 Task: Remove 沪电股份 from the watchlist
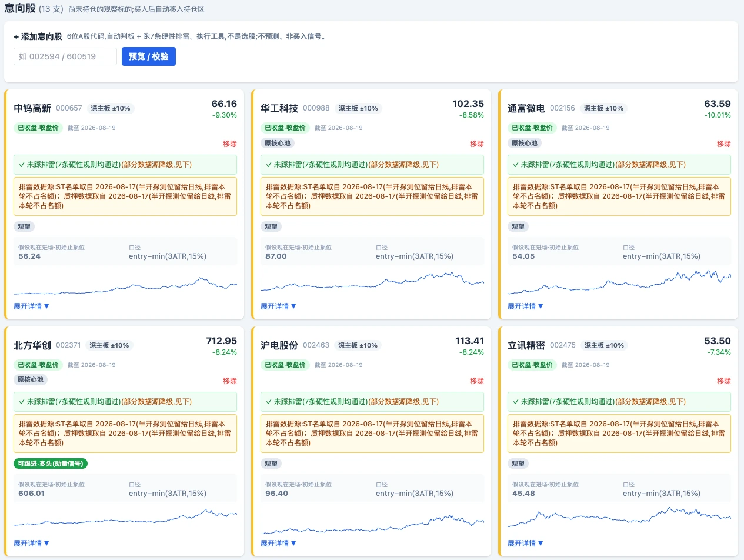point(477,381)
